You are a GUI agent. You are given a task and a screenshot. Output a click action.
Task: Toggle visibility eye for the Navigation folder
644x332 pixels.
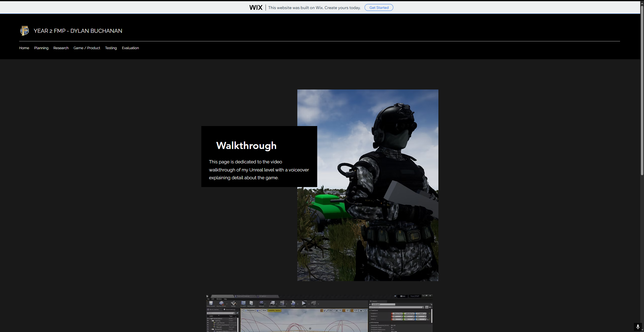click(x=208, y=329)
